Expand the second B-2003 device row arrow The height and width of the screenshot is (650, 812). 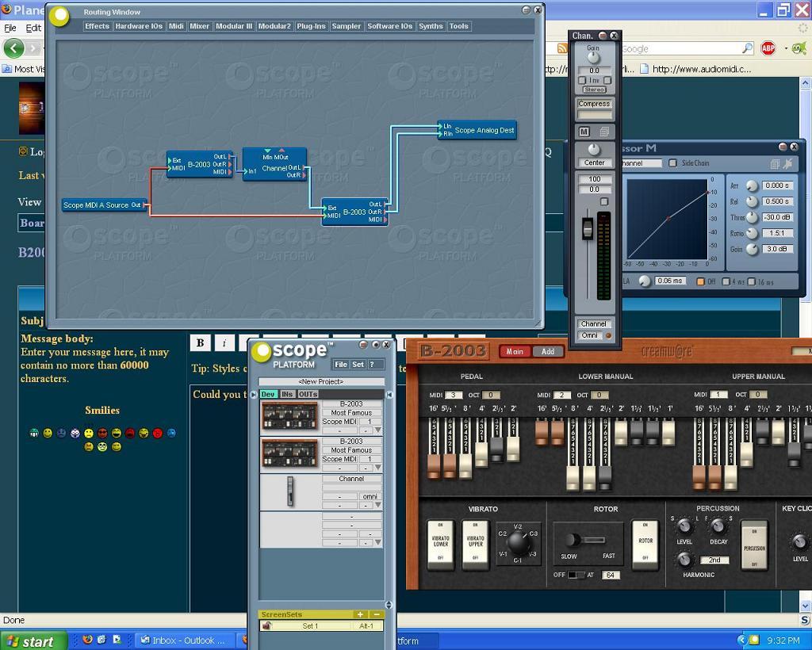point(378,468)
